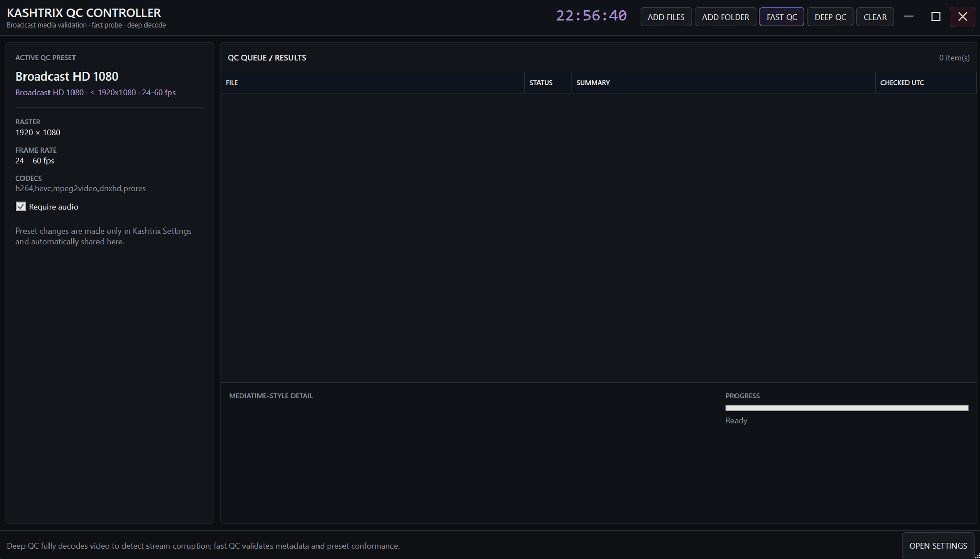Click the SUMMARY column header
This screenshot has height=559, width=980.
coord(723,83)
